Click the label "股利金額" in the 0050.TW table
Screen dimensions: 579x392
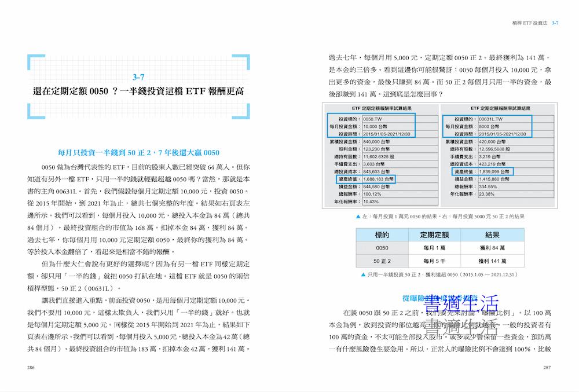(349, 149)
